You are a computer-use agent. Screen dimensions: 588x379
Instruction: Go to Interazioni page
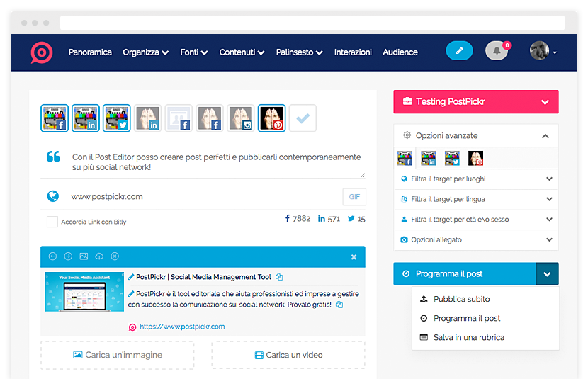point(353,52)
